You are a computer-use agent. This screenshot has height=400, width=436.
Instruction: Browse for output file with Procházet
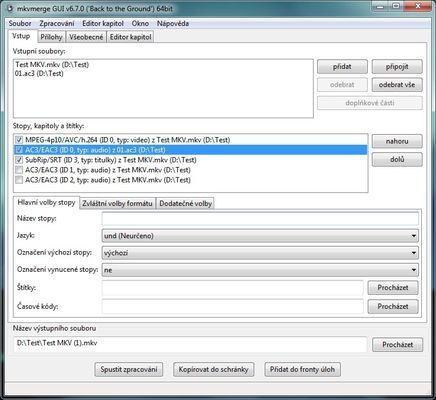pyautogui.click(x=397, y=345)
